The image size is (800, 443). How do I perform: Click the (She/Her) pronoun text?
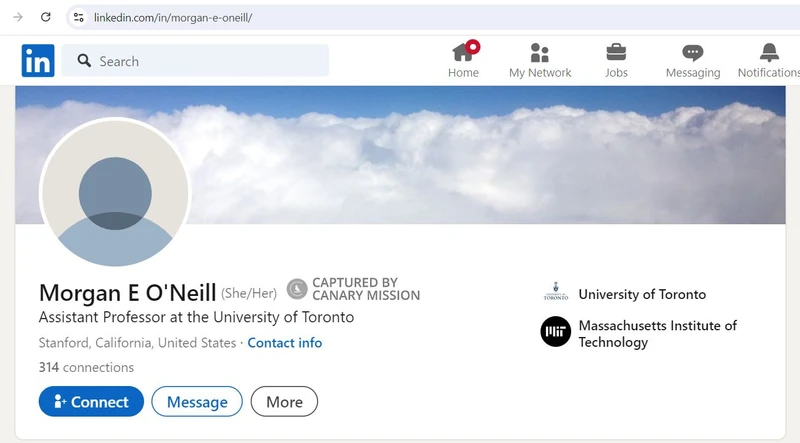pos(249,293)
